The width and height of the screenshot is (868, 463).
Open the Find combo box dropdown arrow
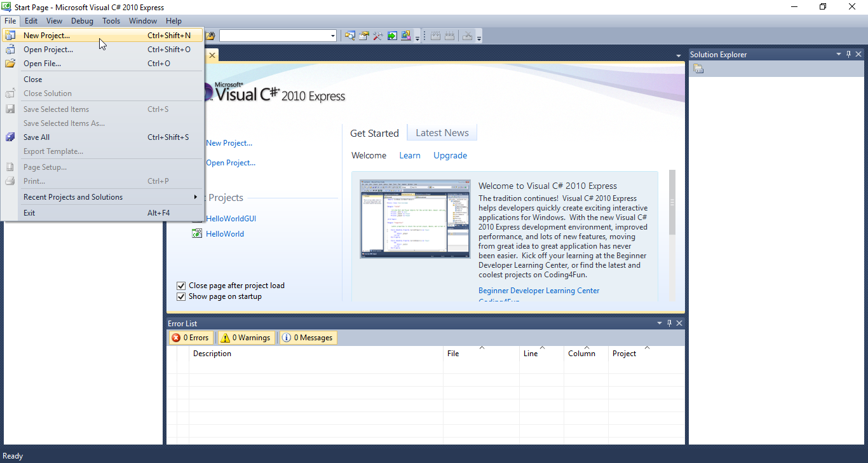(333, 36)
